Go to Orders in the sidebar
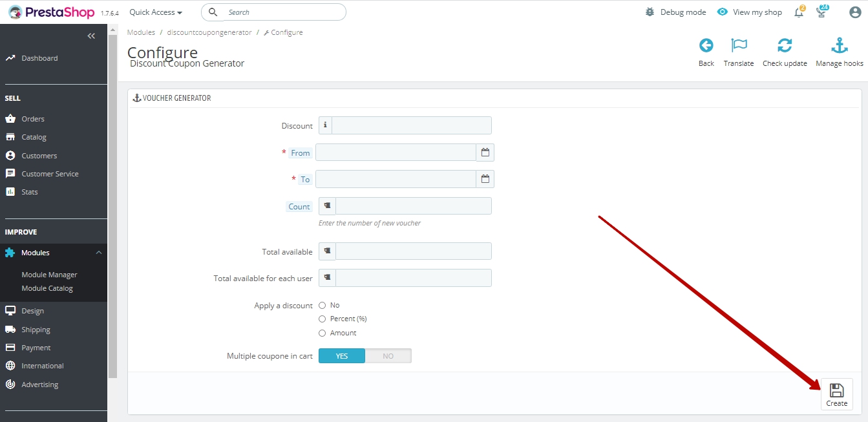Screen dimensions: 868x422 pyautogui.click(x=33, y=119)
